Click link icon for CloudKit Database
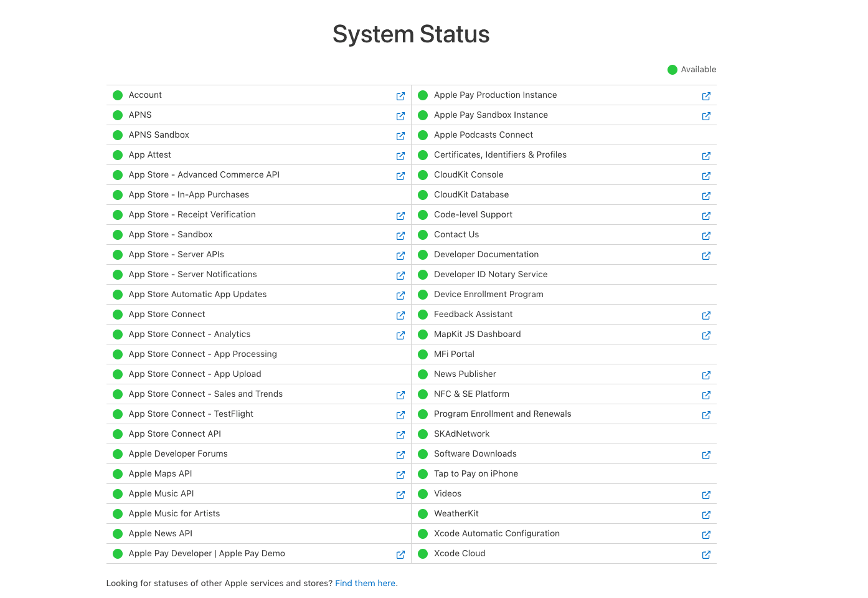This screenshot has height=598, width=868. 706,196
